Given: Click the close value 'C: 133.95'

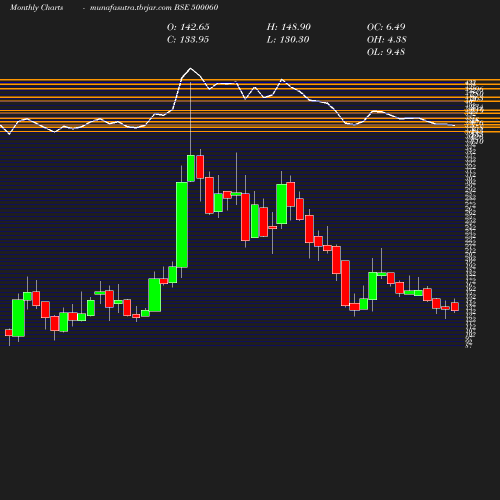Looking at the screenshot, I should click(x=188, y=40).
